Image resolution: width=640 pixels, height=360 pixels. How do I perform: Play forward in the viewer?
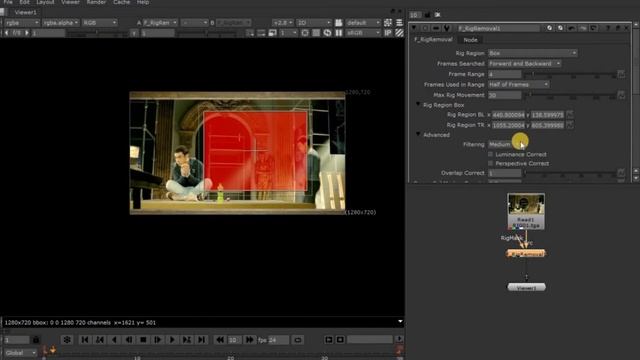tap(172, 340)
